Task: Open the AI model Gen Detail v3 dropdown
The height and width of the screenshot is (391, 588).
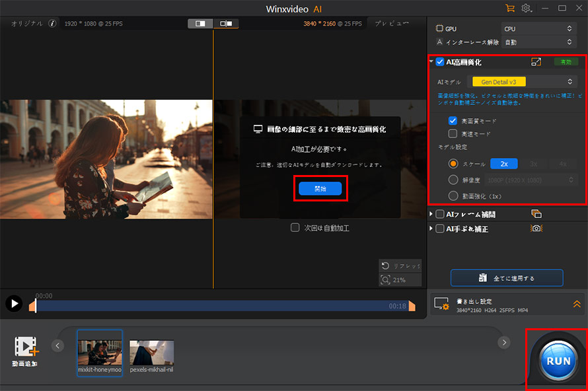Action: [522, 82]
